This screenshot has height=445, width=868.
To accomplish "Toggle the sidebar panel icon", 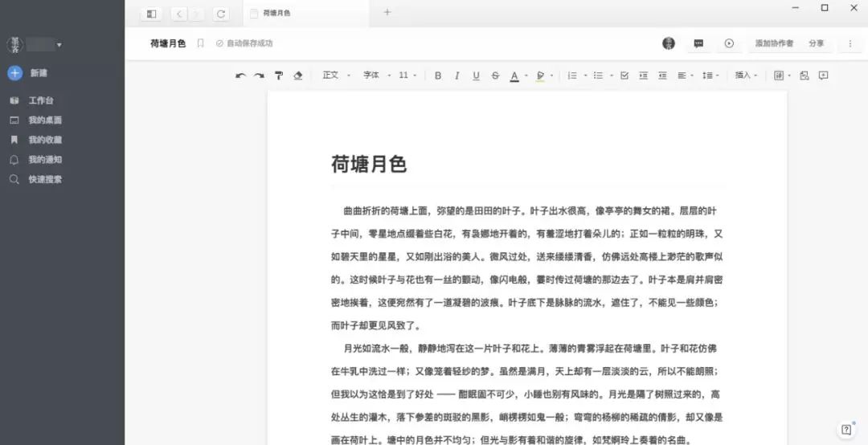I will tap(151, 14).
